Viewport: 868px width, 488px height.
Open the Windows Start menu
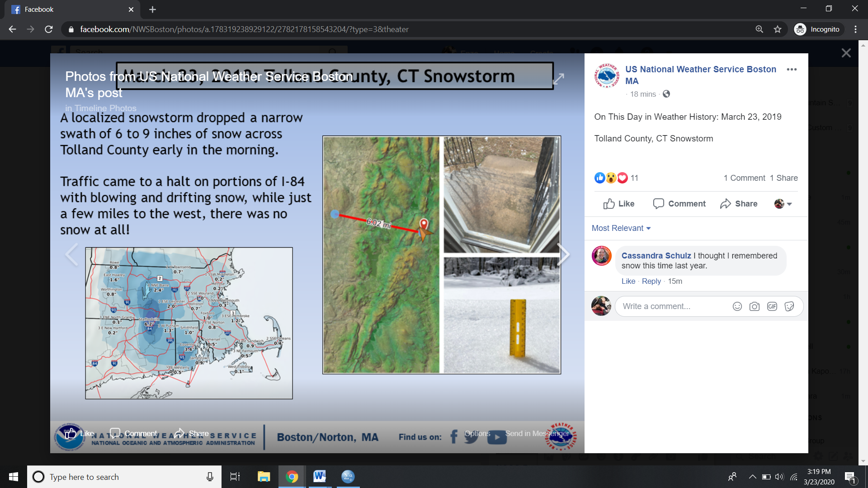(x=13, y=477)
